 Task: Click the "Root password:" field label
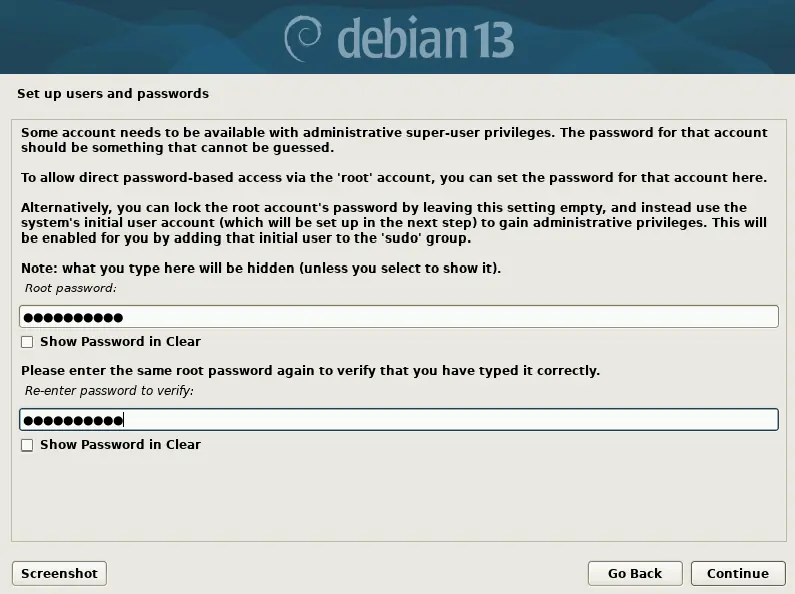[71, 288]
